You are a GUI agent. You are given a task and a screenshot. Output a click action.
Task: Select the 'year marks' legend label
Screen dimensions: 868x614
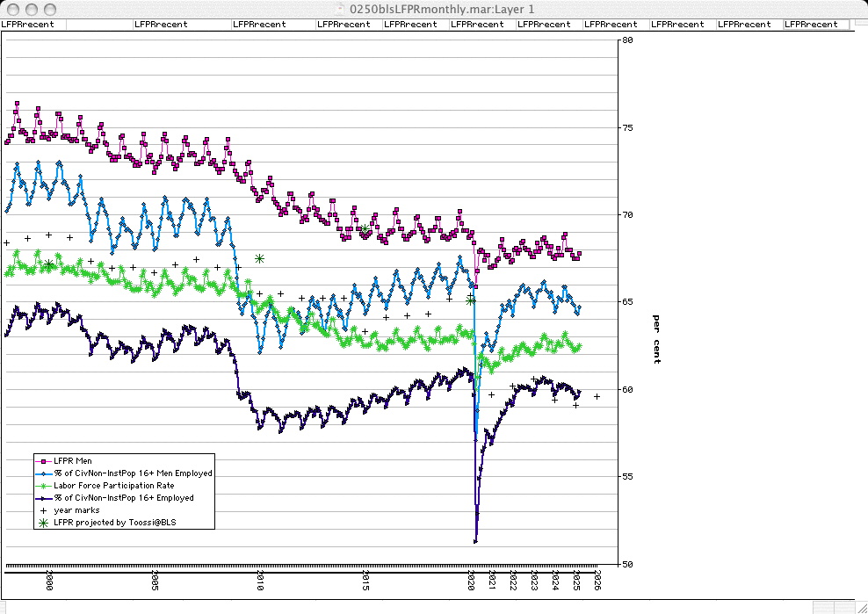pos(76,510)
